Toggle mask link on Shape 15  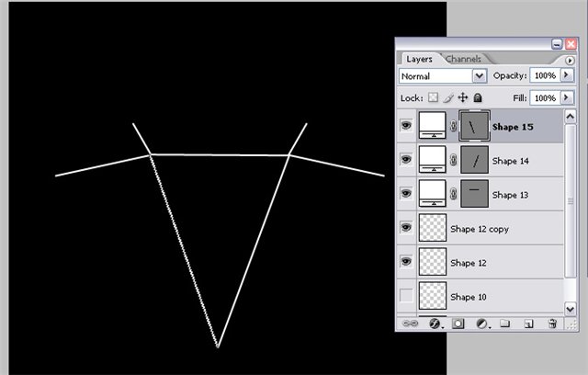(453, 126)
